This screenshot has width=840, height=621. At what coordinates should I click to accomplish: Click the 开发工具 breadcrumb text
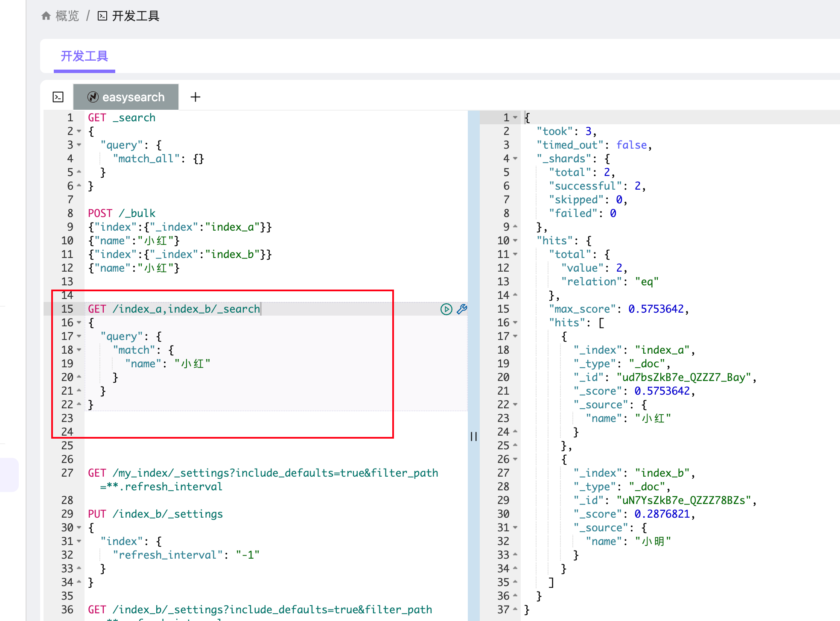135,16
